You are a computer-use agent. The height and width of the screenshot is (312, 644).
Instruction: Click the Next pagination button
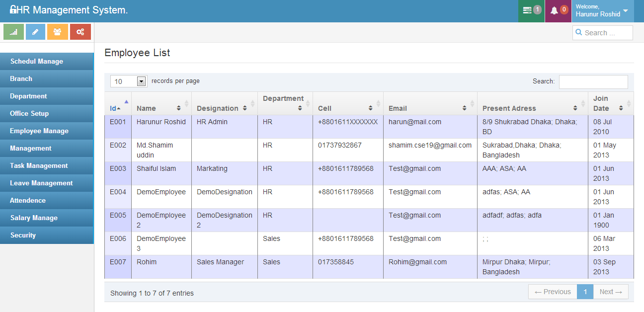click(x=611, y=292)
